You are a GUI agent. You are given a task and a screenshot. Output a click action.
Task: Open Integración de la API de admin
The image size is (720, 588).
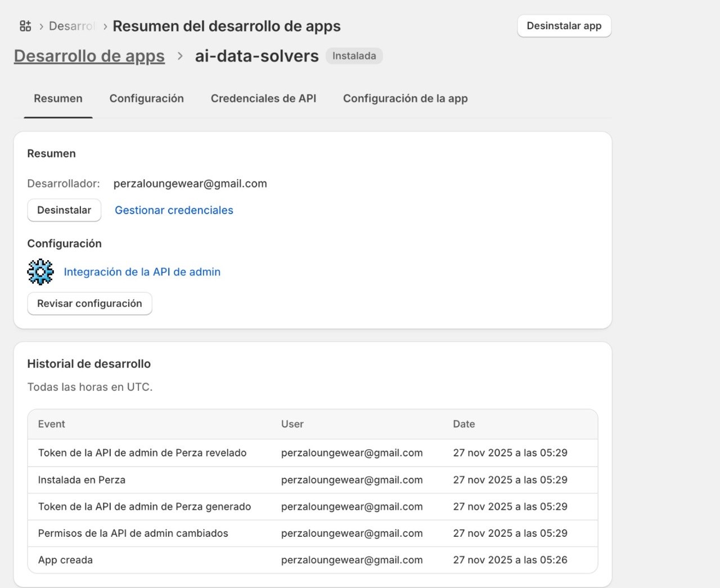pos(142,272)
